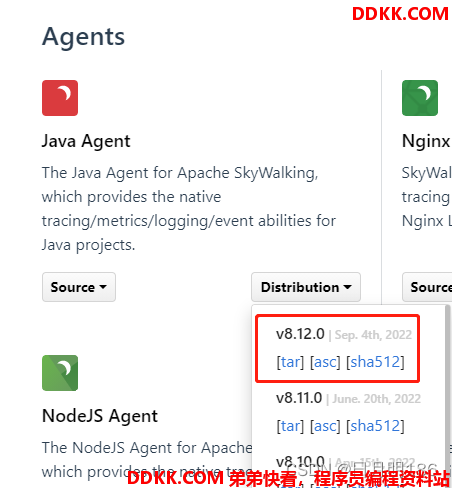The image size is (452, 488).
Task: Select the v8.11.0 version entry
Action: 299,398
